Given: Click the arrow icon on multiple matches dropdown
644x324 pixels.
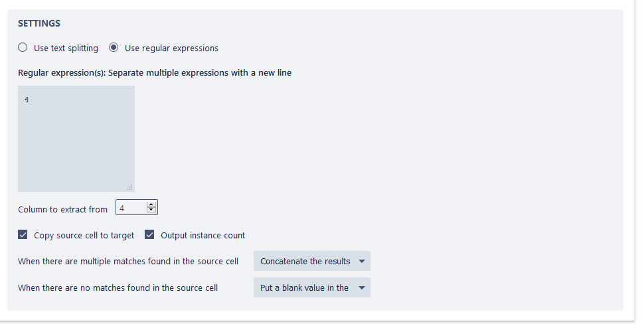Looking at the screenshot, I should tap(362, 261).
